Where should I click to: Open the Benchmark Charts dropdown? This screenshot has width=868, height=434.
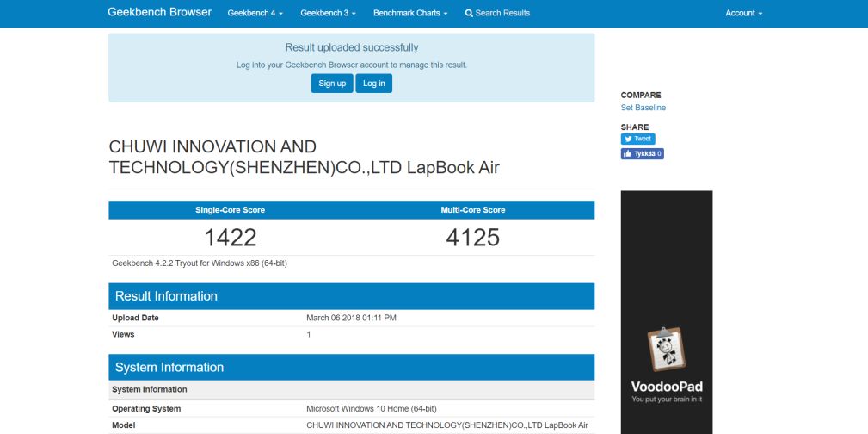coord(410,13)
